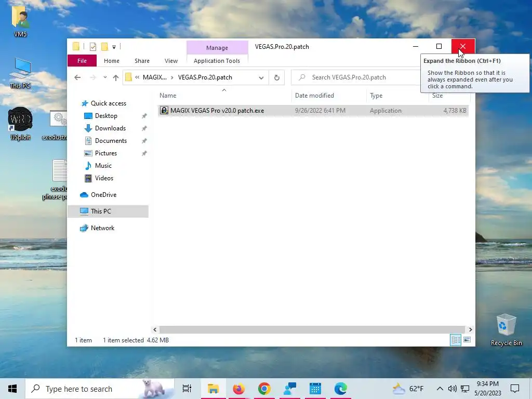Open Desktop in the navigation pane
Screen dimensions: 532x399
[106, 116]
